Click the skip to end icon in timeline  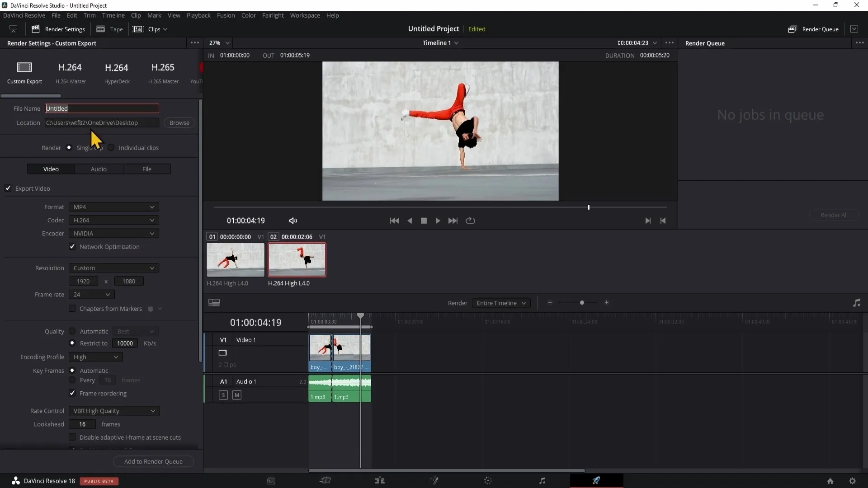(x=453, y=221)
